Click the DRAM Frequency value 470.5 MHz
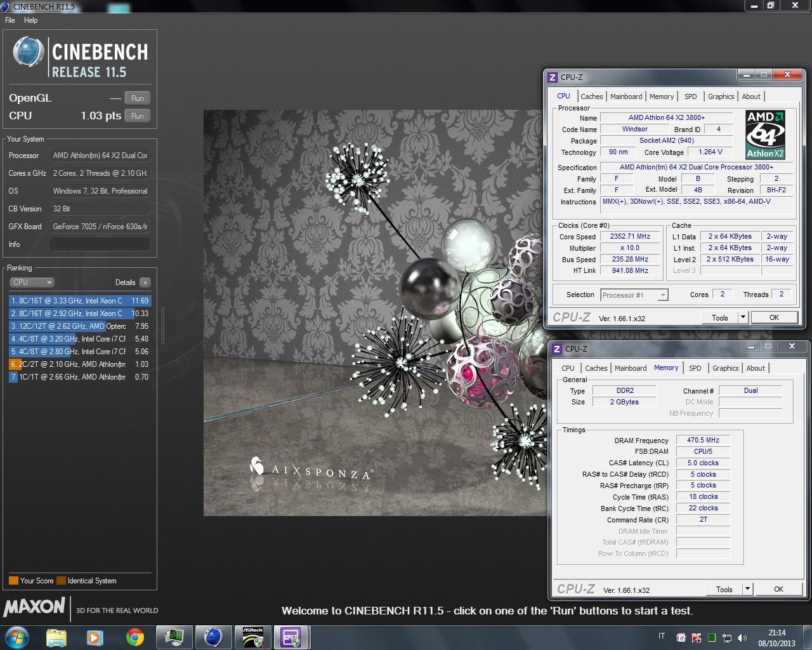Screen dimensions: 812x650 [704, 440]
